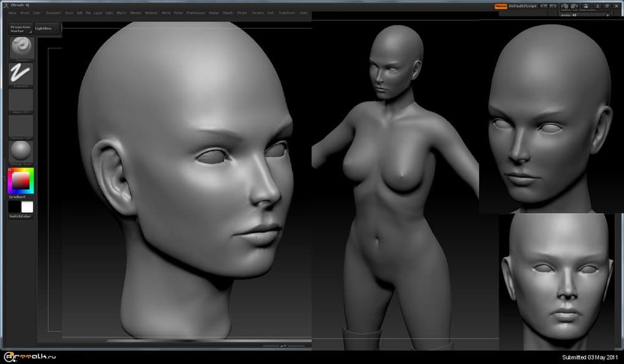Image resolution: width=624 pixels, height=364 pixels.
Task: Open the Color menu
Action: [37, 13]
